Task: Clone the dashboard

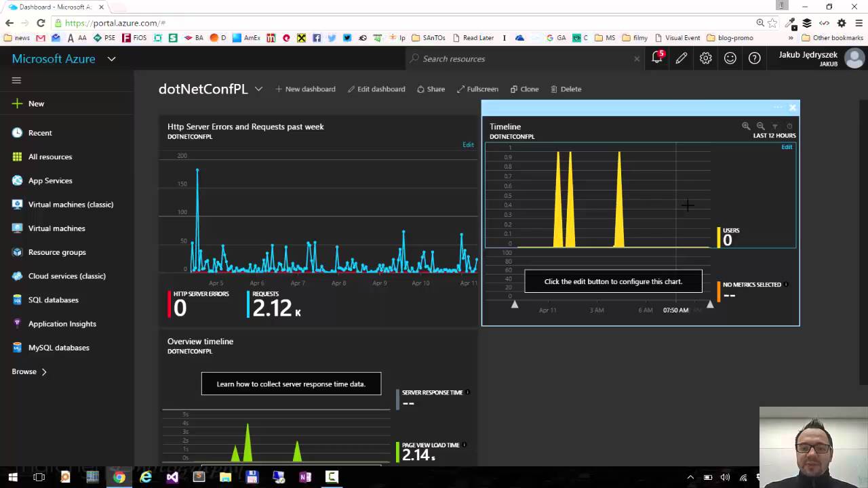Action: click(x=524, y=89)
